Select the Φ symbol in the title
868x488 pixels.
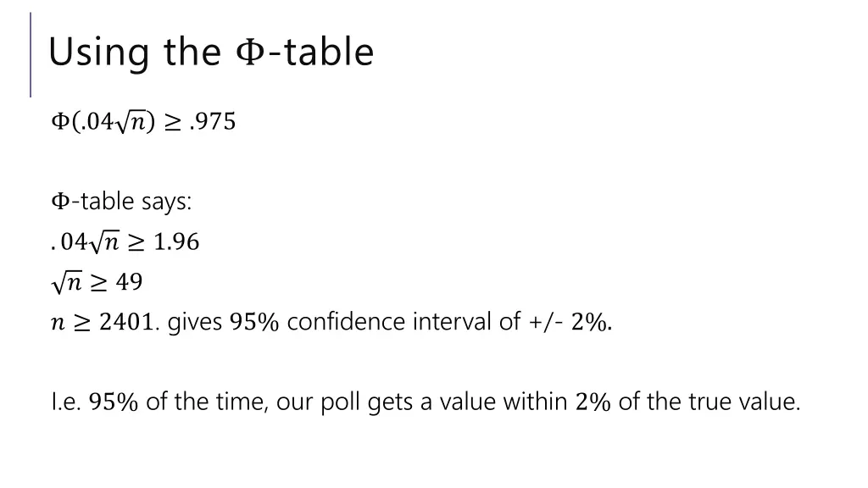pyautogui.click(x=251, y=52)
